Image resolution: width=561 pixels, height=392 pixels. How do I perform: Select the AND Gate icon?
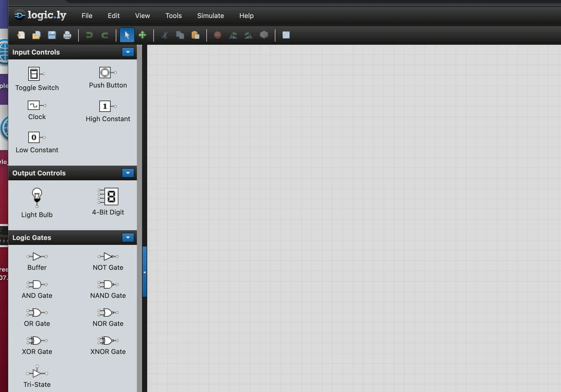[x=37, y=285]
